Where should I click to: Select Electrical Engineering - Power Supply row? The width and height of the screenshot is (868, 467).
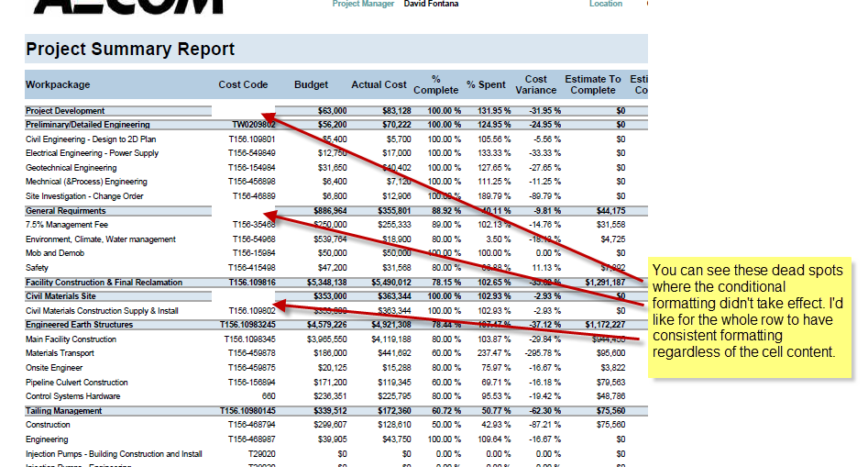click(x=92, y=153)
